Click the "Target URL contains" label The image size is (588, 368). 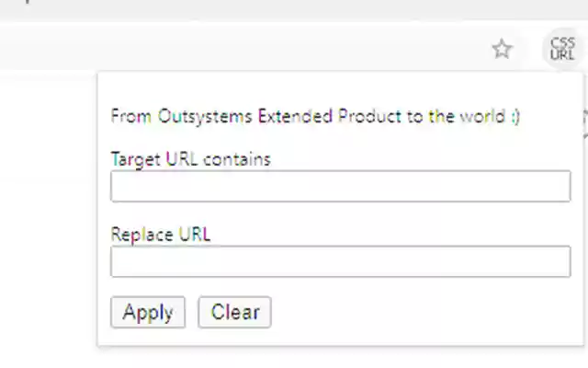tap(190, 159)
